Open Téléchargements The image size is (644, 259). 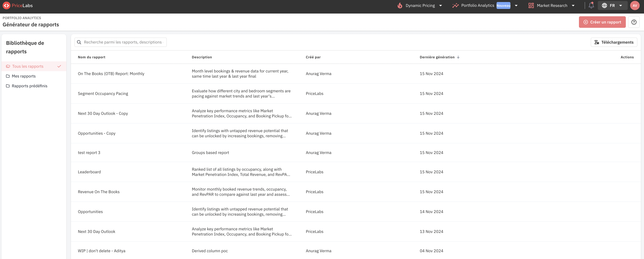614,42
